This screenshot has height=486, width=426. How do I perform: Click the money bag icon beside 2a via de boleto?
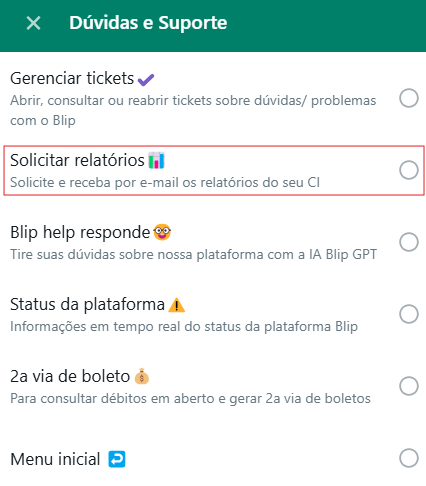pos(142,376)
